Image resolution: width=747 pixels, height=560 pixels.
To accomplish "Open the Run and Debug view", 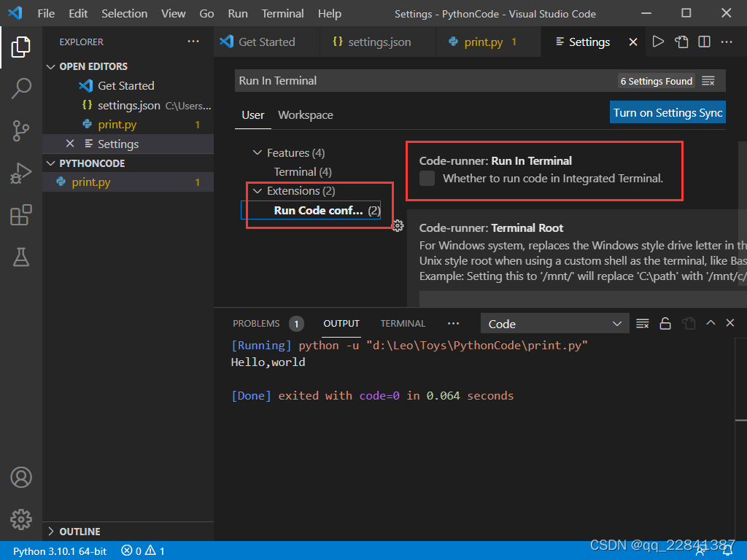I will pyautogui.click(x=21, y=173).
